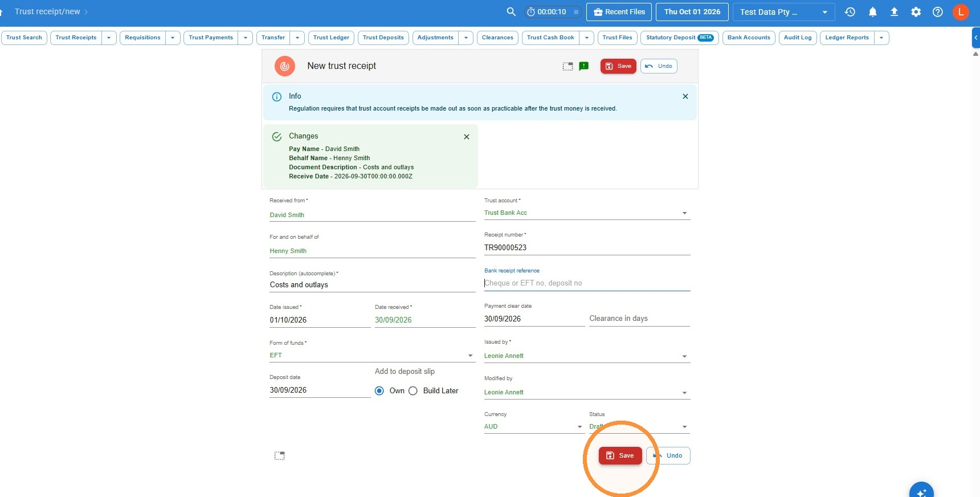The image size is (980, 497).
Task: Collapse the side panel chevron tab
Action: [975, 38]
